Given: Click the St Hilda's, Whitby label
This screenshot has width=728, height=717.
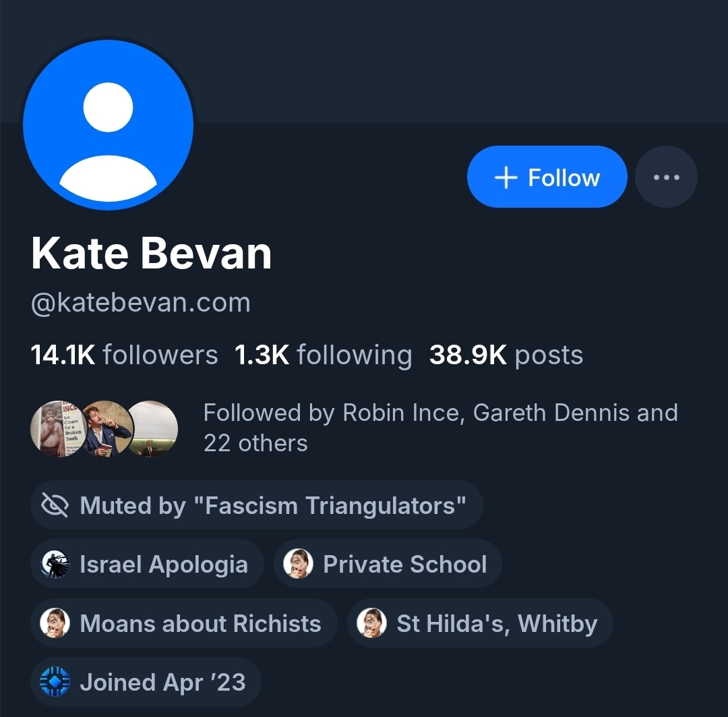Looking at the screenshot, I should [x=496, y=623].
